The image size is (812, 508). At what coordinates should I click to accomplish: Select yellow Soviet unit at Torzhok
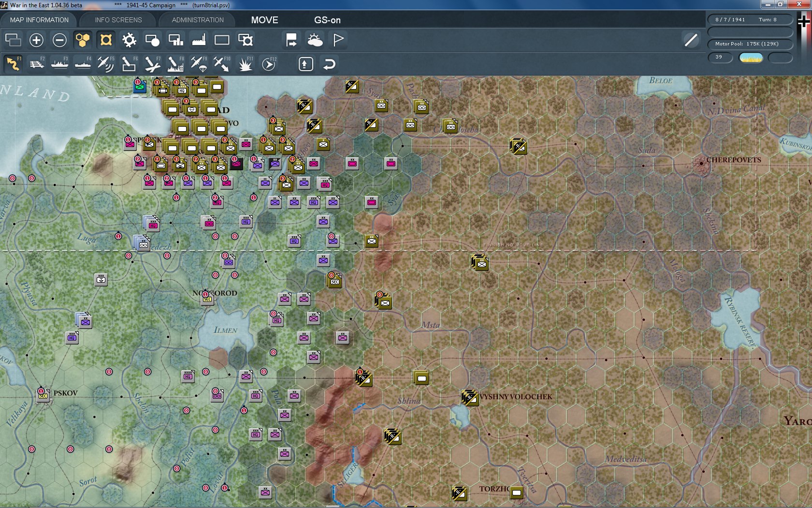pos(517,493)
